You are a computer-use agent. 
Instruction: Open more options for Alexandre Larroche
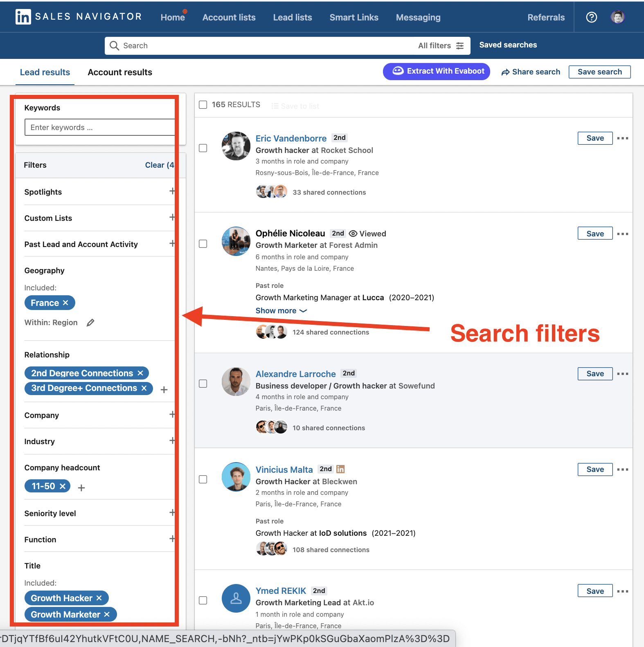tap(623, 374)
